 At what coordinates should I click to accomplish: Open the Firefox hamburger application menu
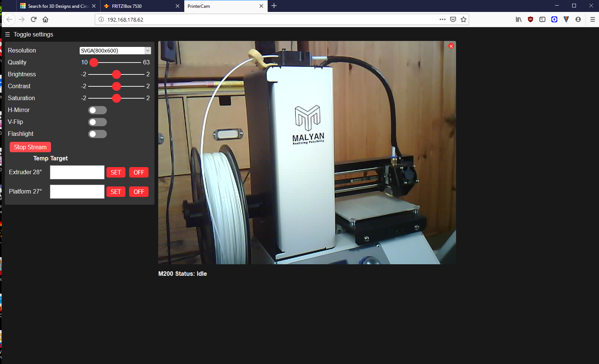(x=592, y=20)
